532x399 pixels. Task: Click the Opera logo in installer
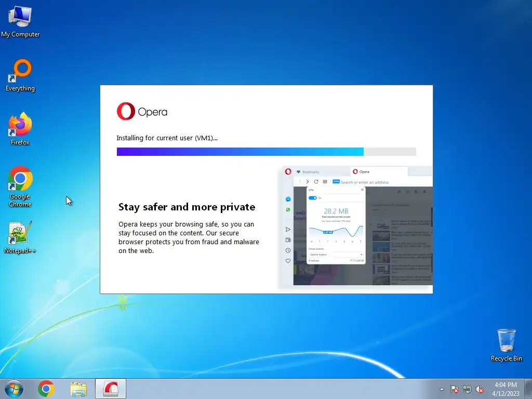(142, 111)
